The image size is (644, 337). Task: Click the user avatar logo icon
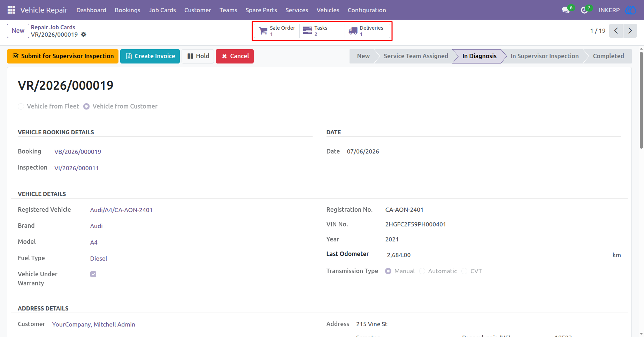tap(631, 10)
